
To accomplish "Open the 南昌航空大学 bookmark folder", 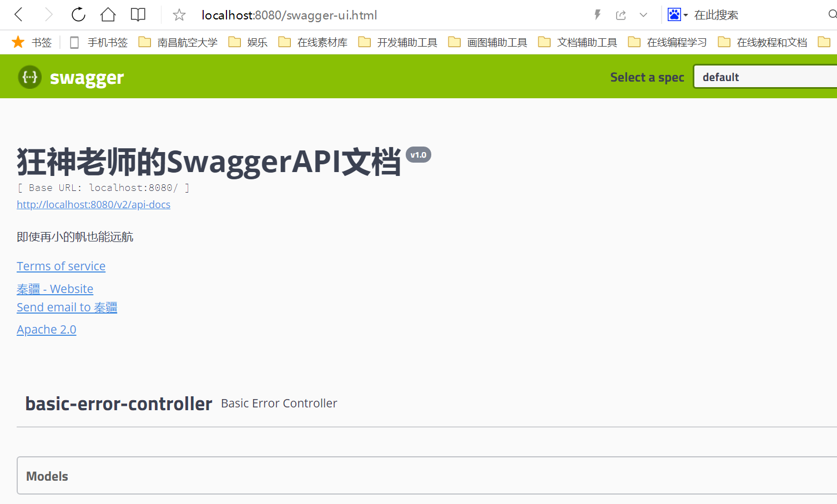I will [178, 42].
